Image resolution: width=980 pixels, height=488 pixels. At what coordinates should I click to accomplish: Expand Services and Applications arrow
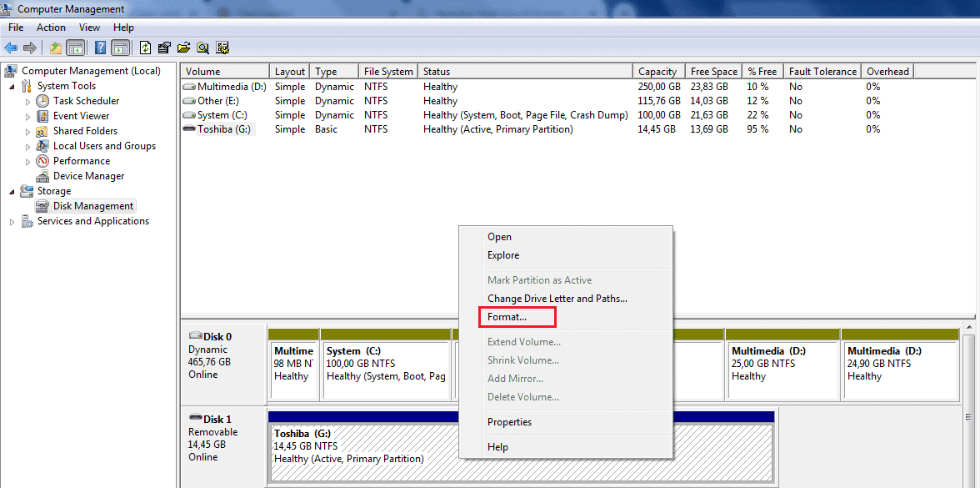pos(12,222)
